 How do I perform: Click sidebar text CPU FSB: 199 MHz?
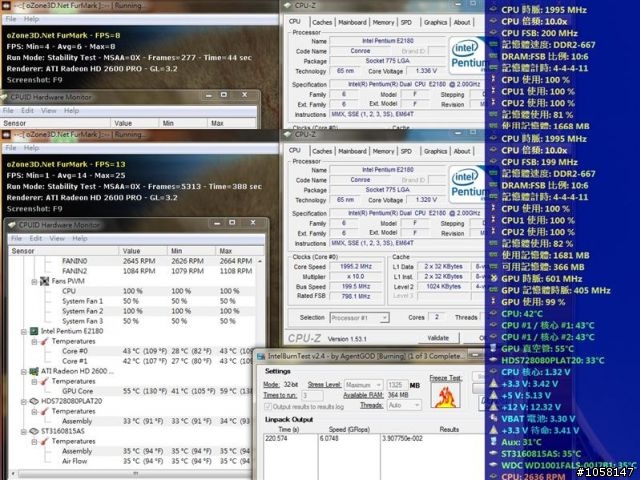[539, 162]
